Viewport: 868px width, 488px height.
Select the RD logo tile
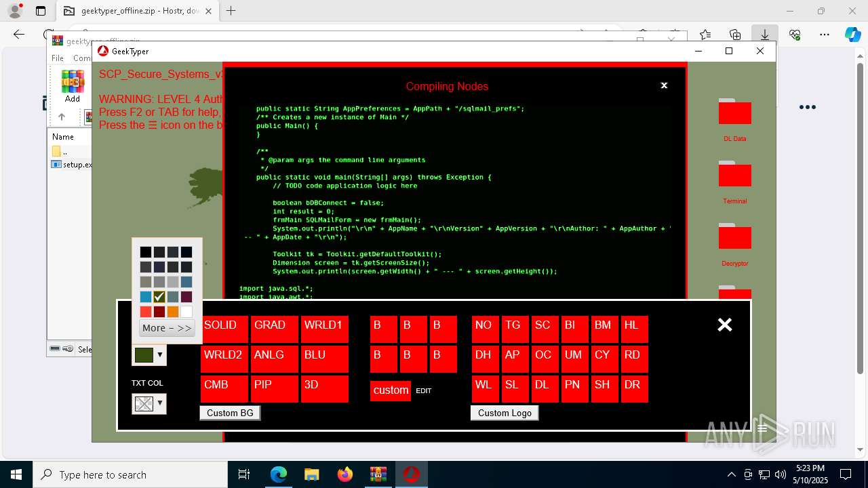click(635, 359)
